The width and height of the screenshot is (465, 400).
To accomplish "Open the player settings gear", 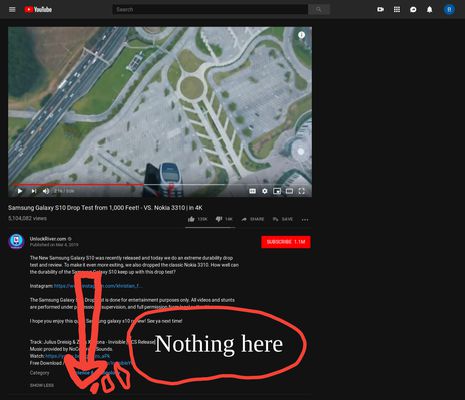I will (265, 191).
